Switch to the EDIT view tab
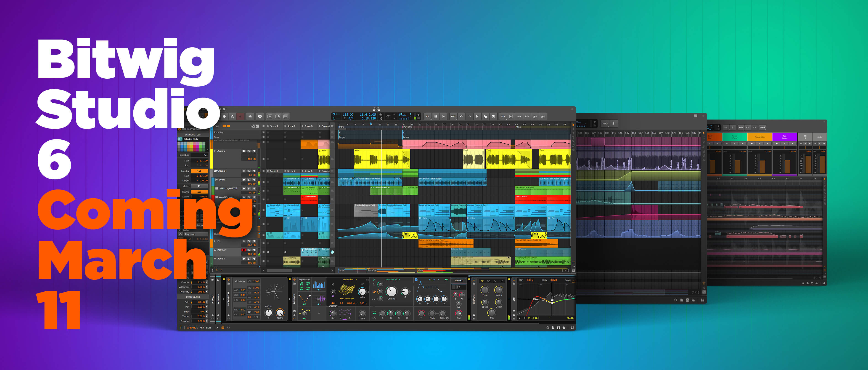The height and width of the screenshot is (370, 868). 209,328
